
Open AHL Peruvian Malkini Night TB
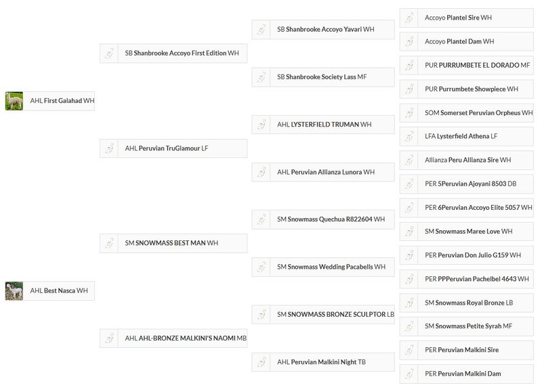click(321, 362)
